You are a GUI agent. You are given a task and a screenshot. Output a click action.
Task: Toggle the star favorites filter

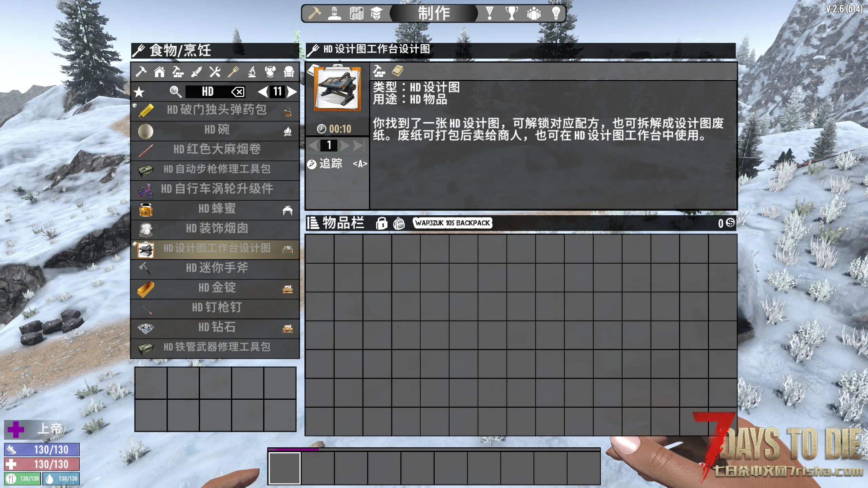click(139, 92)
